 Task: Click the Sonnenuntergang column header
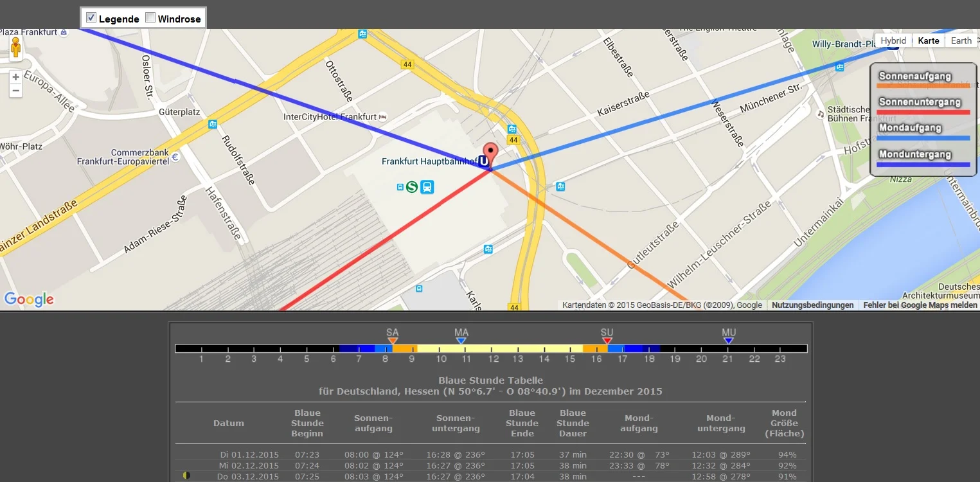click(x=456, y=423)
